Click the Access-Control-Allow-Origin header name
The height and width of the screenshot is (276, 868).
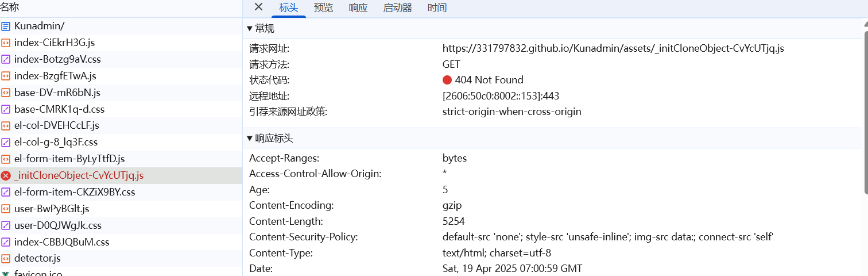coord(315,174)
